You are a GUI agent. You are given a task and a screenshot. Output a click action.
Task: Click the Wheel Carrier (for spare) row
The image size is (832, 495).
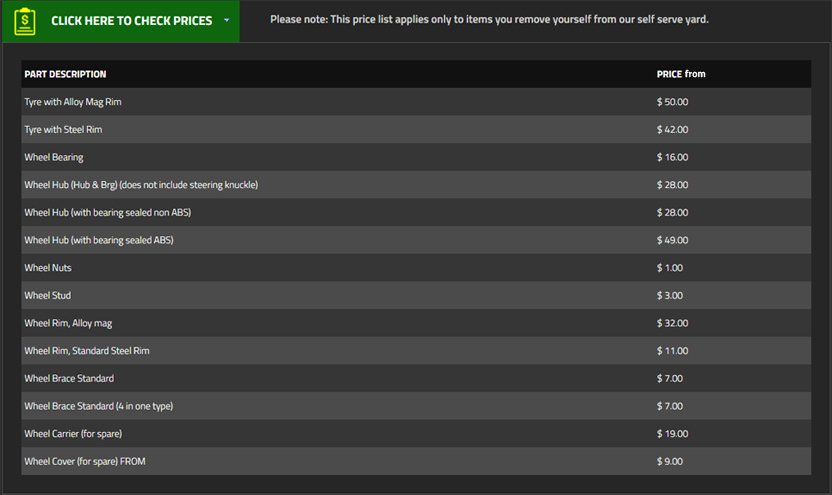(73, 433)
